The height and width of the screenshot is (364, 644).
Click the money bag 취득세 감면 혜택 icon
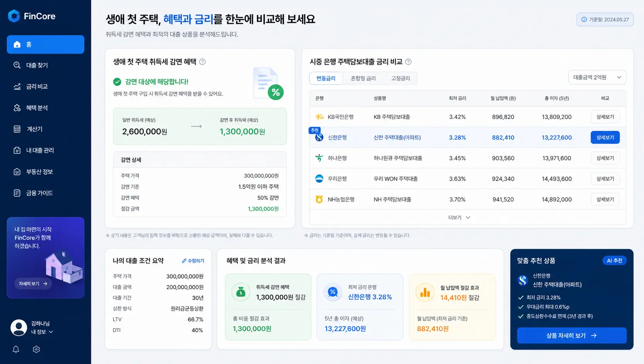pos(241,292)
